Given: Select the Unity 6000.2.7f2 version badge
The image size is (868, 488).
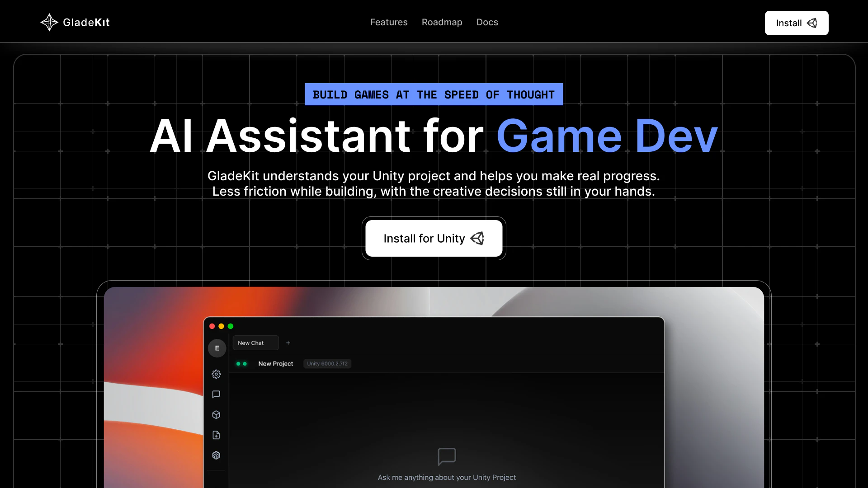Looking at the screenshot, I should [327, 363].
